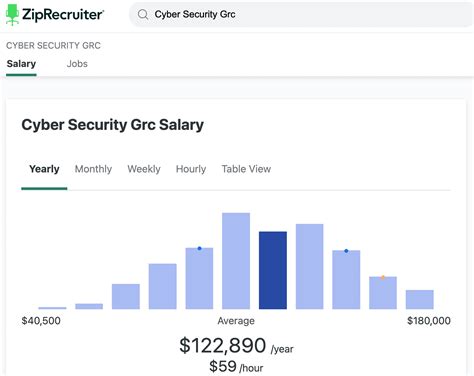This screenshot has height=376, width=474.
Task: Select the Salary tab
Action: pyautogui.click(x=21, y=64)
